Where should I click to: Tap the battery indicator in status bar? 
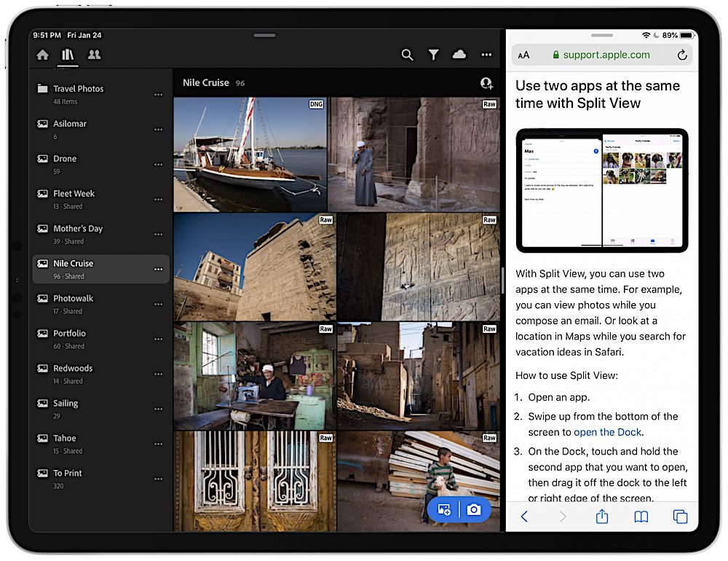point(687,35)
